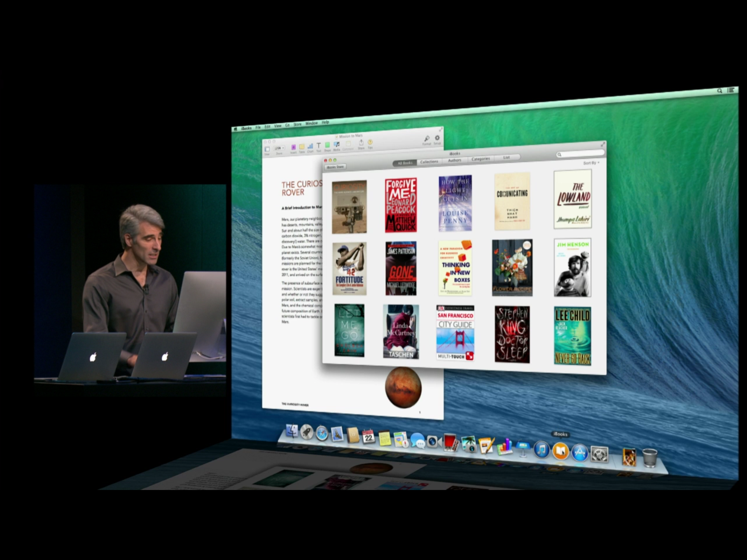
Task: Select the All Books tab
Action: 405,163
